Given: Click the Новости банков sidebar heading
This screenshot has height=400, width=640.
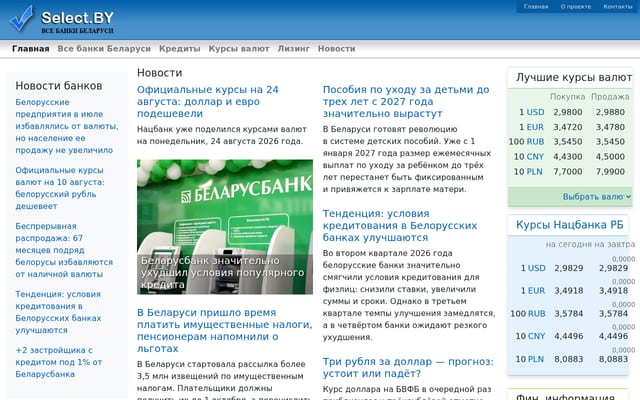Looking at the screenshot, I should (x=59, y=86).
